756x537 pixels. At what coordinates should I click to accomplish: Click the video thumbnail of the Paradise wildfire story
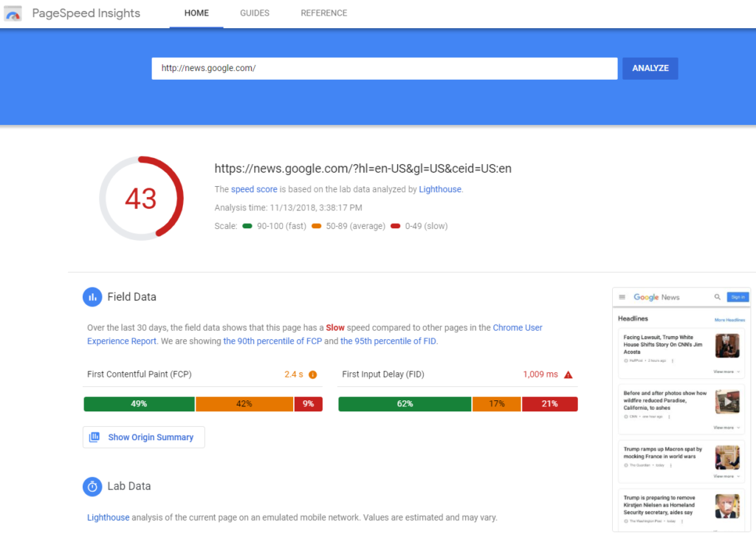tap(727, 402)
